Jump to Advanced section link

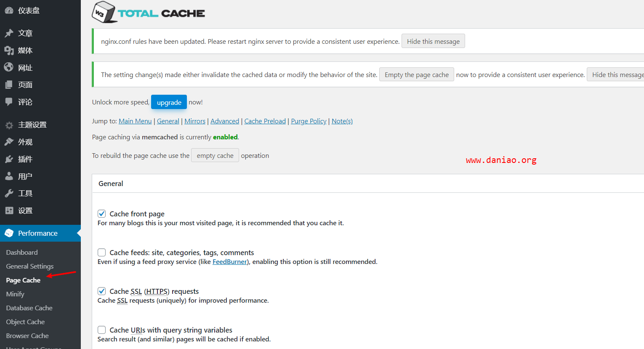[225, 121]
